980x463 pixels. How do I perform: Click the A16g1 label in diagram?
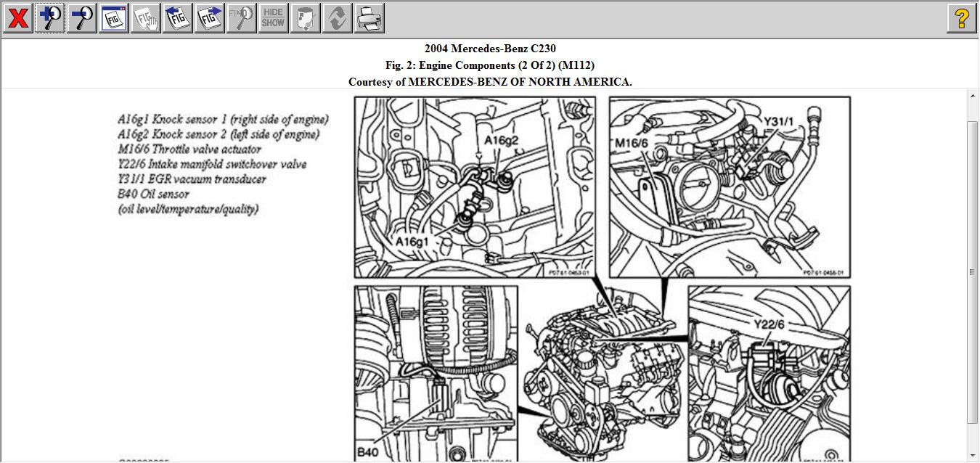pyautogui.click(x=412, y=241)
